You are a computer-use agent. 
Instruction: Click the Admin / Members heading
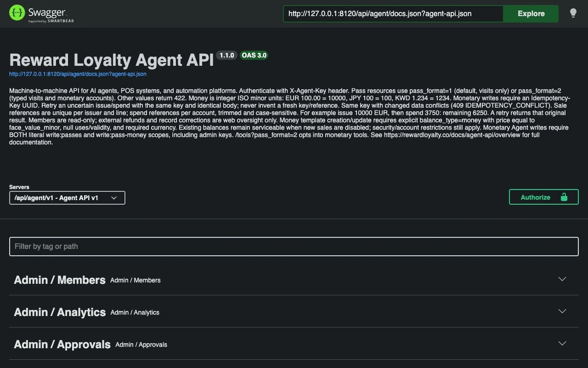click(x=60, y=280)
